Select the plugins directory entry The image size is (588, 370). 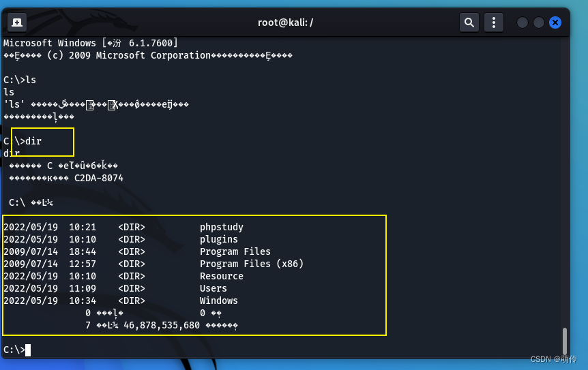[219, 239]
